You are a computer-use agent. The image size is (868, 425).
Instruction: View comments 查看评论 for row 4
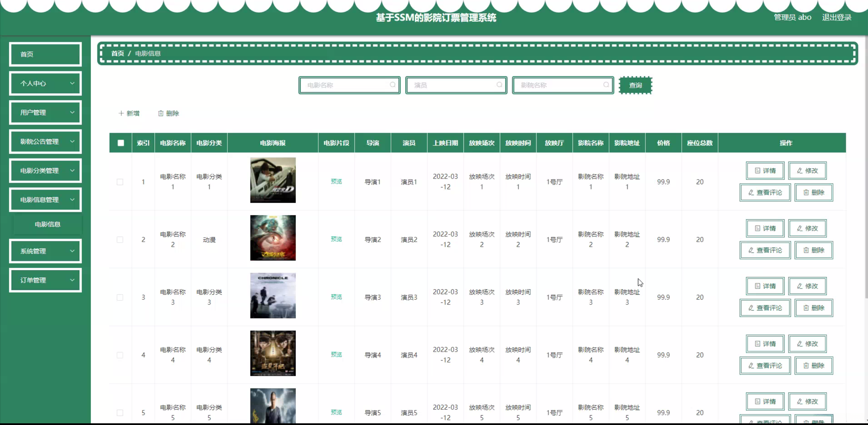(x=765, y=366)
